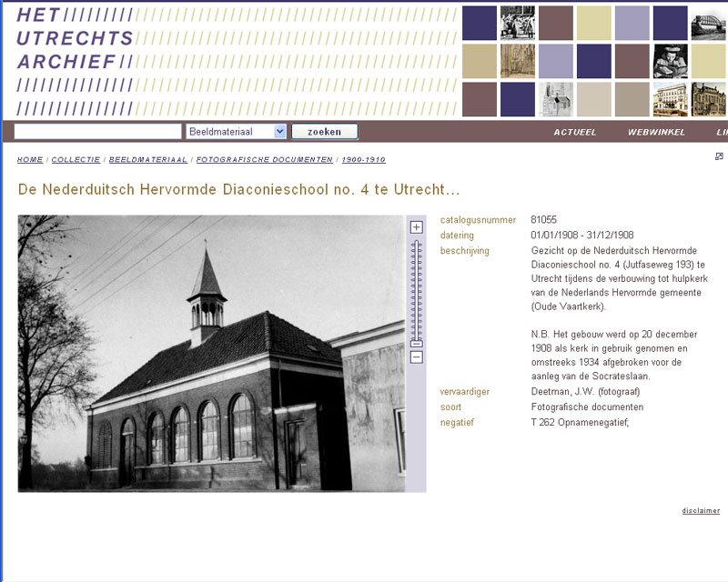Click the church drawing header thumbnail
The width and height of the screenshot is (728, 582).
[x=555, y=99]
